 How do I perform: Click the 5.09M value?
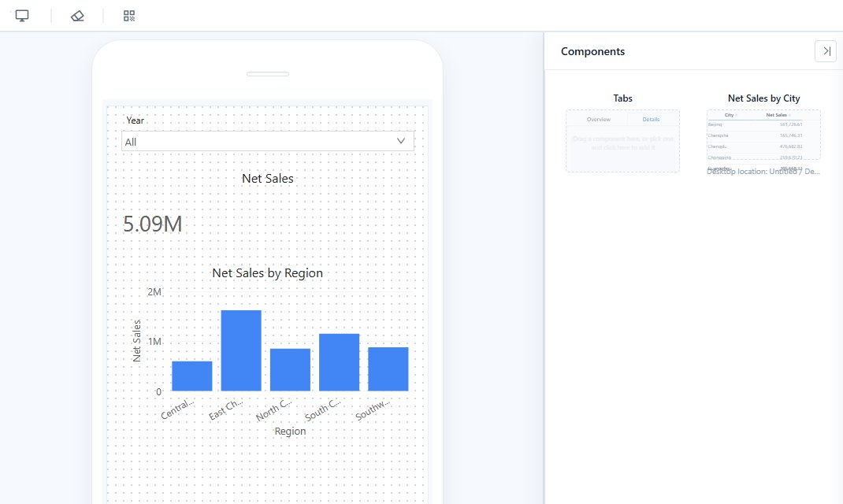pos(153,224)
